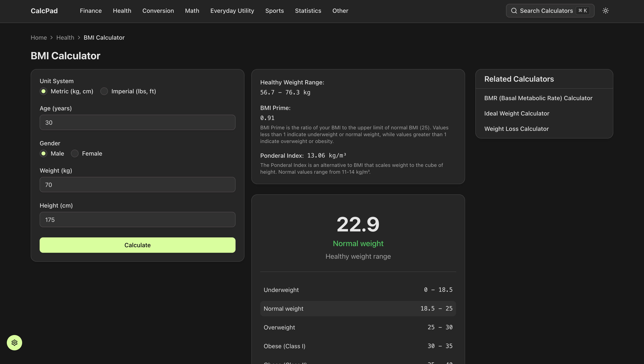
Task: Click the 22.9 BMI result value
Action: (x=358, y=224)
